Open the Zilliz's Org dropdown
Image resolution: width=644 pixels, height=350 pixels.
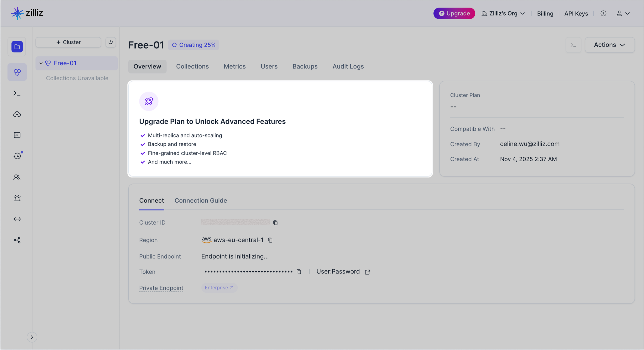tap(503, 13)
